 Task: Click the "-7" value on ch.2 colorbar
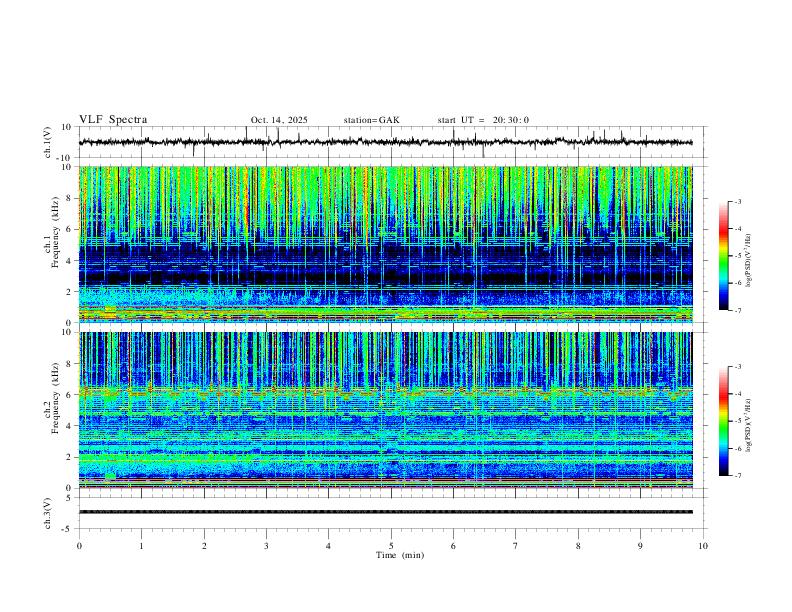737,476
